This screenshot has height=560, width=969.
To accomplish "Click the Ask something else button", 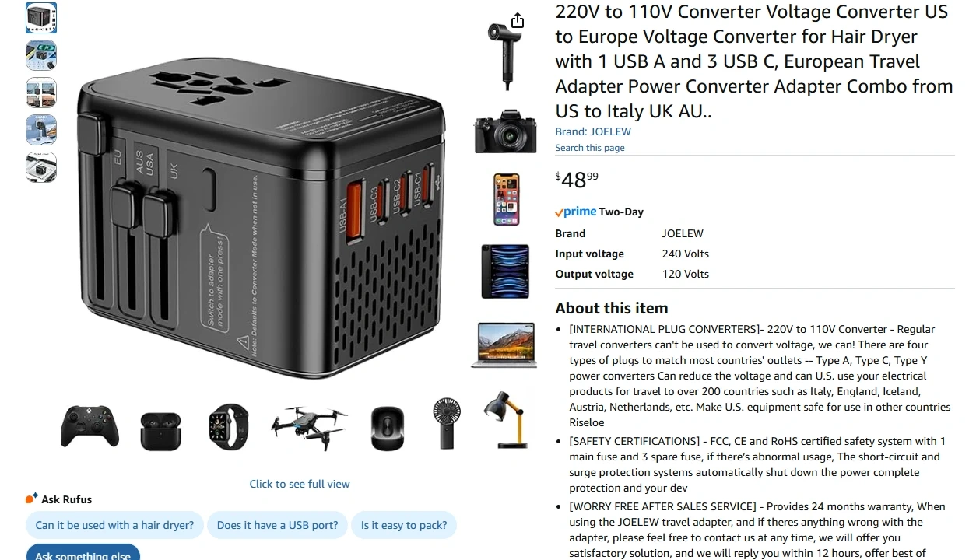I will click(83, 553).
